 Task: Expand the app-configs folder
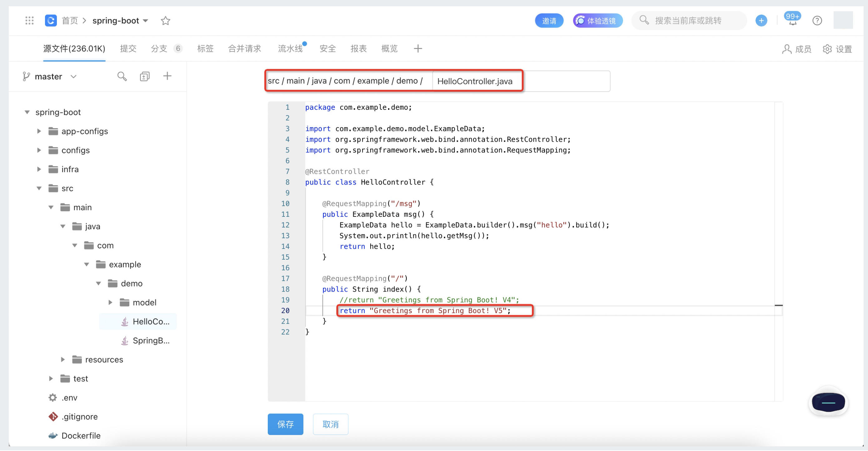tap(39, 131)
